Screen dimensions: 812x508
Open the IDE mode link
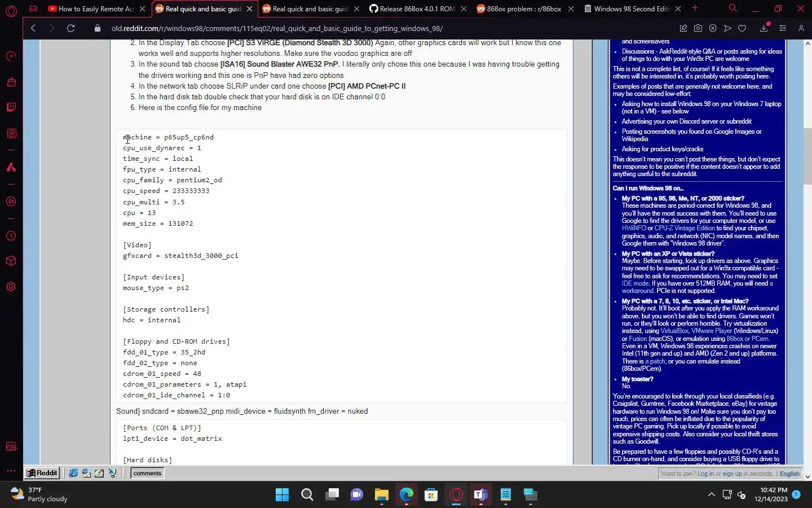click(x=636, y=283)
